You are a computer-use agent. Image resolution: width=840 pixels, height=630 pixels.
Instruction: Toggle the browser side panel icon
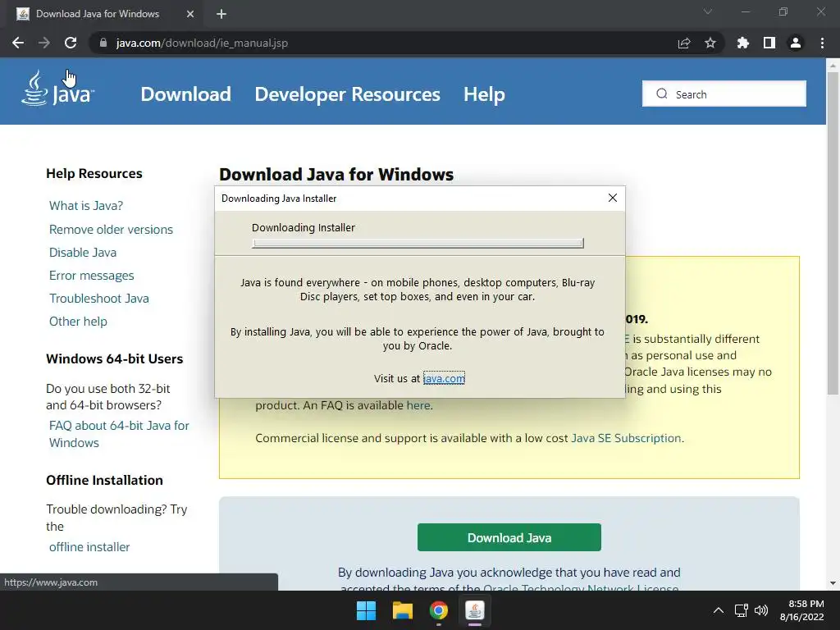click(x=769, y=43)
